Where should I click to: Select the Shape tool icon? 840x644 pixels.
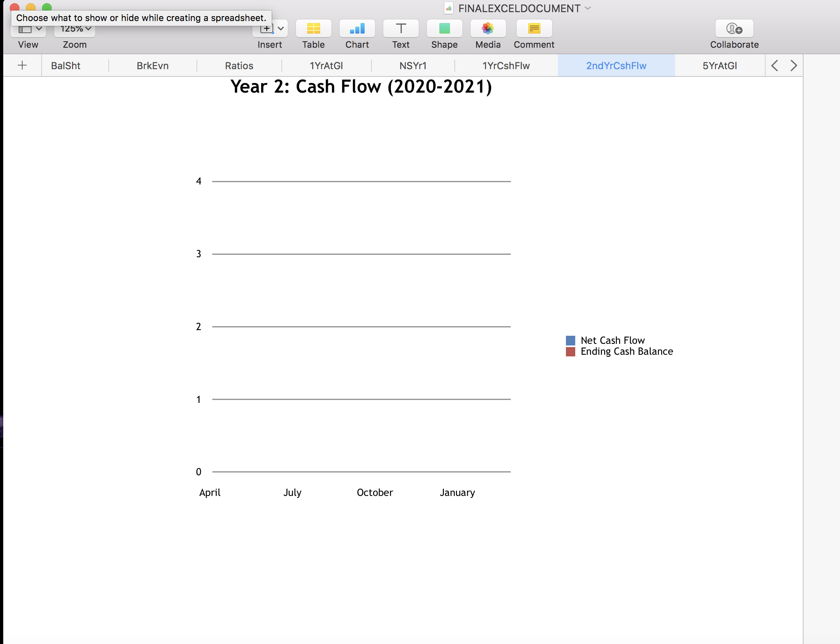pos(444,28)
